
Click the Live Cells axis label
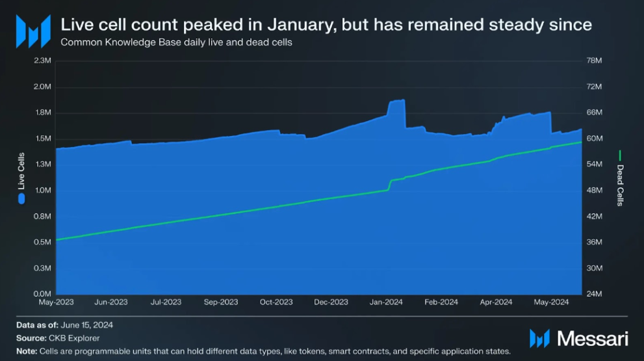coord(21,171)
